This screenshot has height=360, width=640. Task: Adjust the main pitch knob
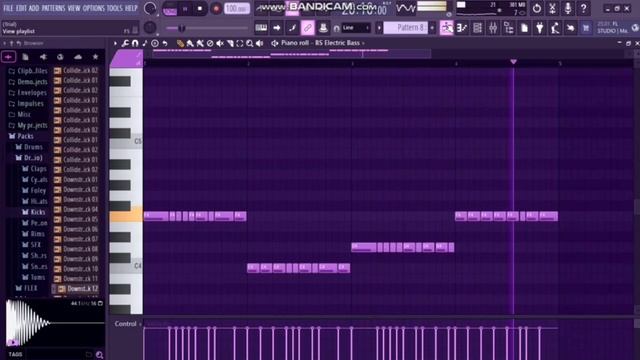150,28
